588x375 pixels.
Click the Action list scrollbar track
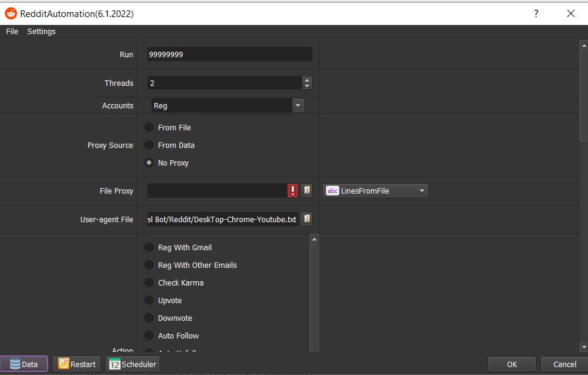tap(314, 298)
